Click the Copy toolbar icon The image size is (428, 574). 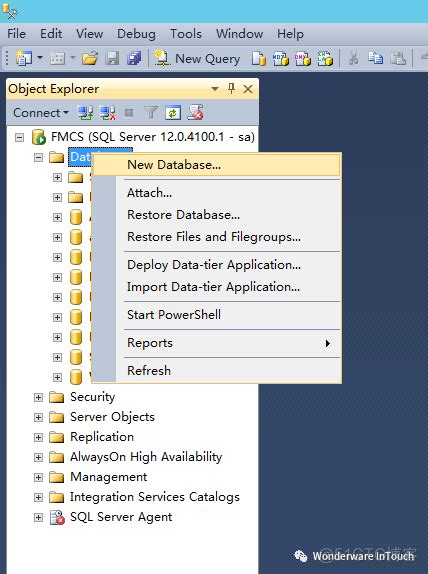pyautogui.click(x=375, y=58)
